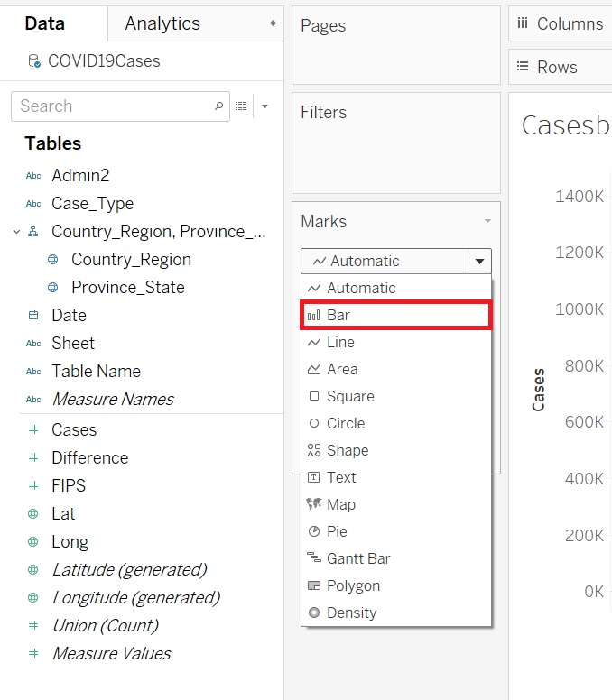
Task: Choose Map mark type
Action: coord(396,504)
